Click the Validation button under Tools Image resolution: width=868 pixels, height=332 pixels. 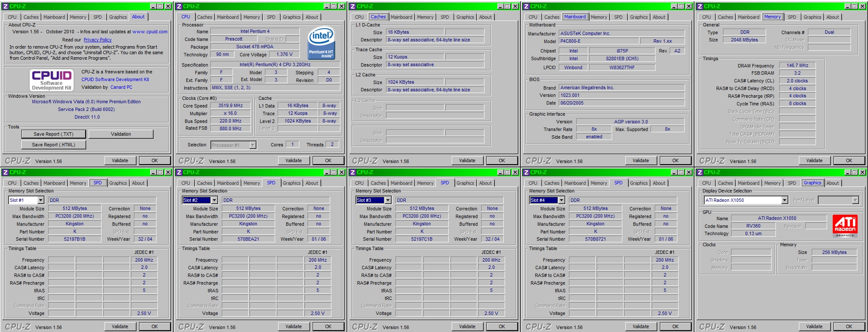121,134
